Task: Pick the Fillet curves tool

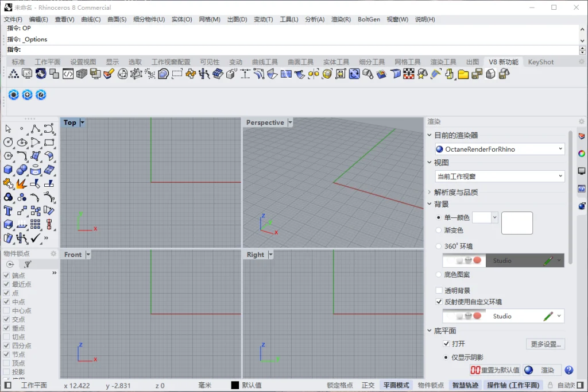Action: [22, 156]
